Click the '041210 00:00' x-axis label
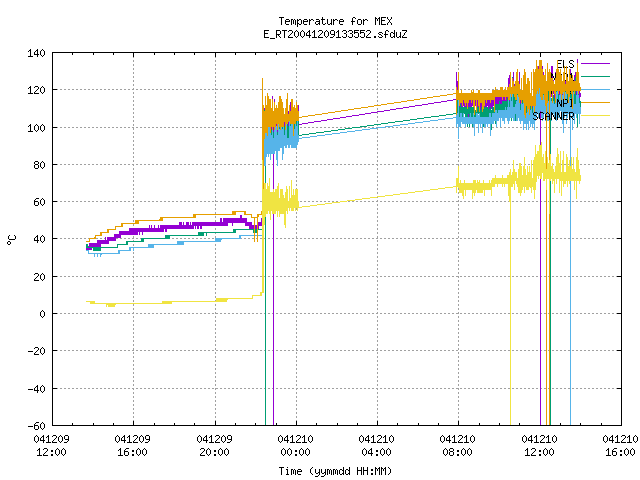 click(296, 446)
